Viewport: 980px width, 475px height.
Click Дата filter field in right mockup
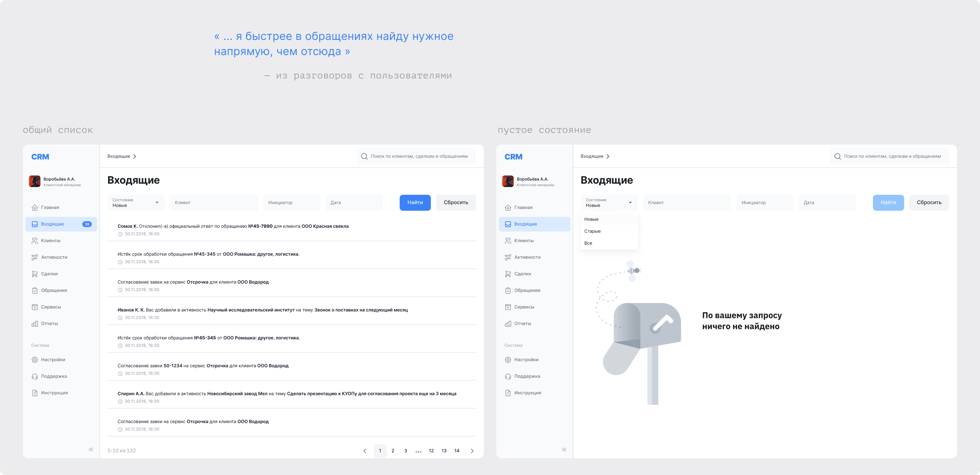tap(827, 202)
